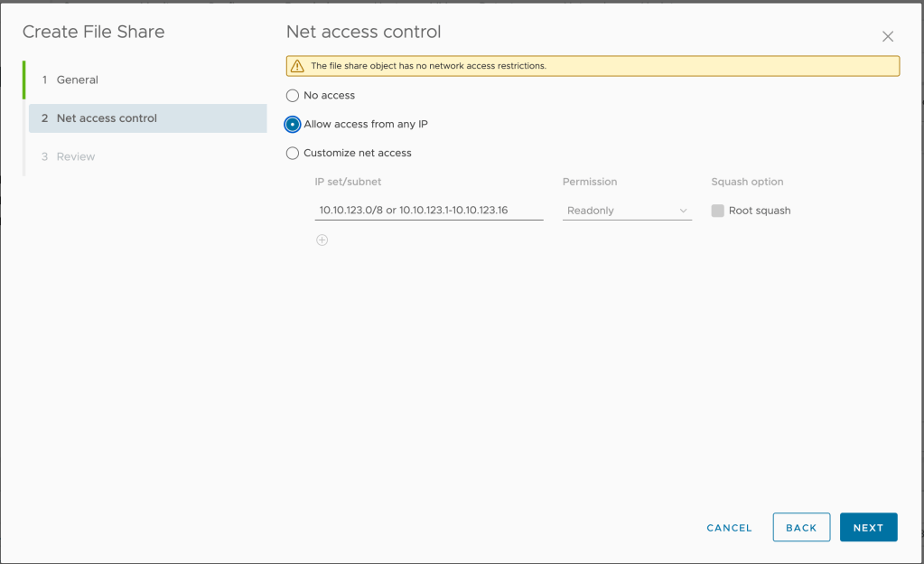Enable the Root squash checkbox

tap(718, 211)
